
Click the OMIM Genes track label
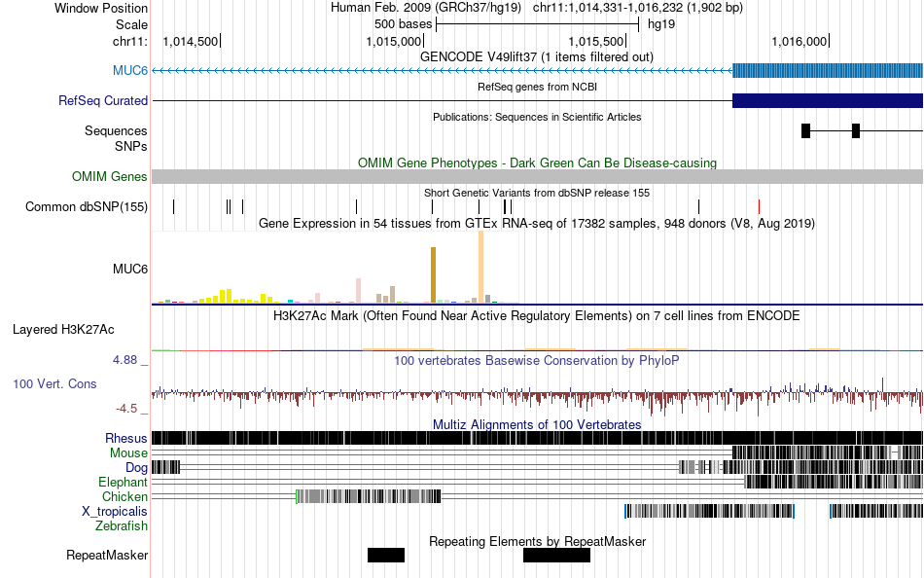pos(110,176)
